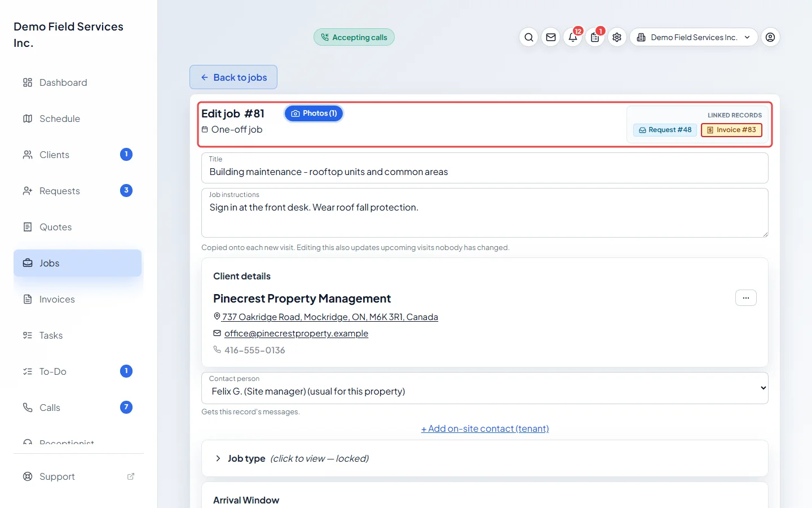Screen dimensions: 812x508
Task: Open Invoices in the sidebar
Action: pos(77,299)
